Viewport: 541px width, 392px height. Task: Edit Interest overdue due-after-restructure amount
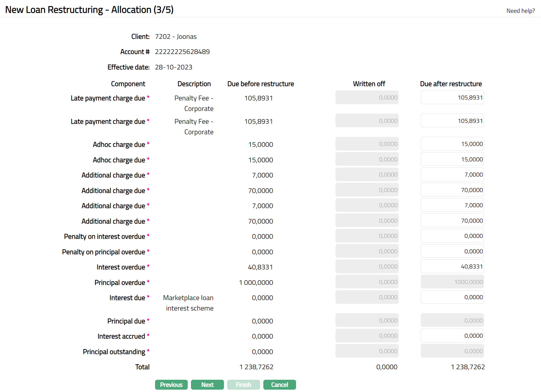coord(452,266)
